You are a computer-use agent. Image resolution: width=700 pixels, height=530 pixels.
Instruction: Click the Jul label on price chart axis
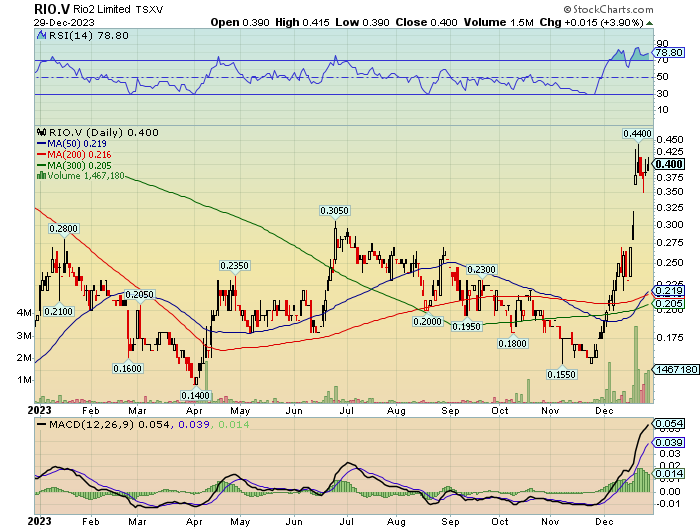[x=346, y=411]
